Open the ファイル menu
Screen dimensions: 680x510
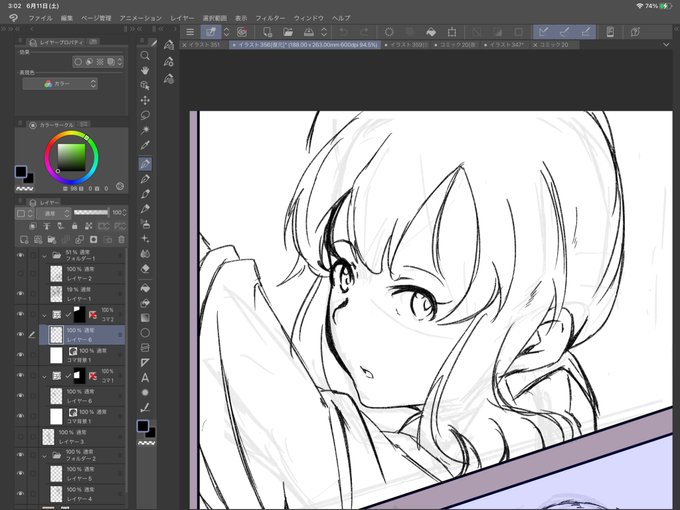pyautogui.click(x=40, y=18)
